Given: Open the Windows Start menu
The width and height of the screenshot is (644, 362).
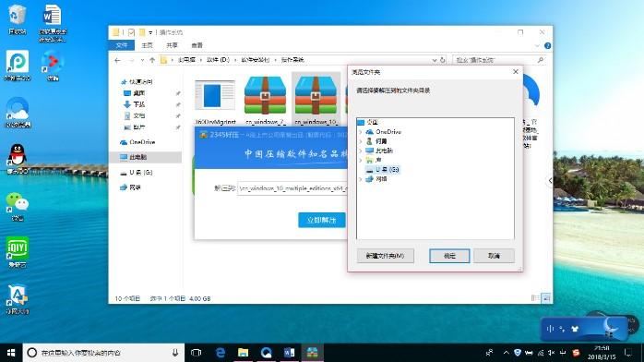Looking at the screenshot, I should pyautogui.click(x=11, y=353).
